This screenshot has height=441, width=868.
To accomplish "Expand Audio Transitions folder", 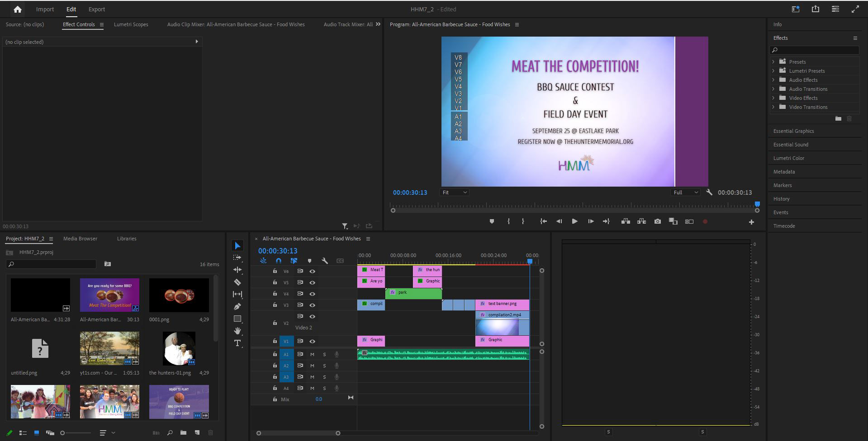I will [x=773, y=89].
